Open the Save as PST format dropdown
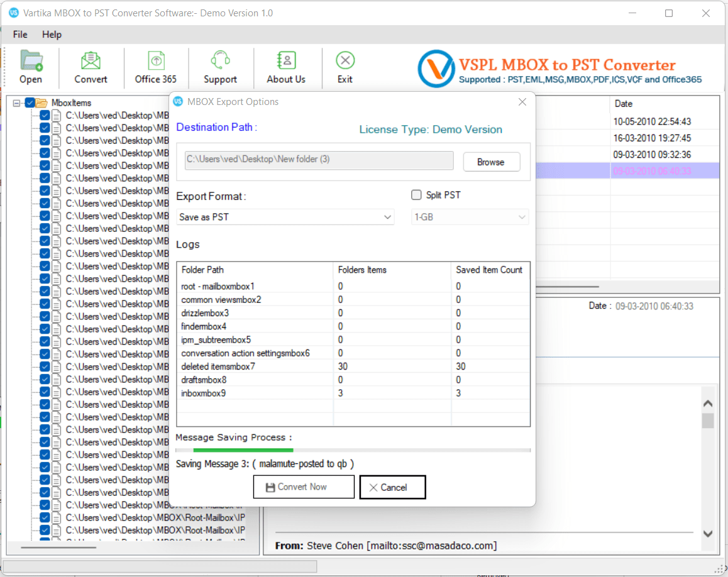Image resolution: width=728 pixels, height=577 pixels. pos(285,217)
